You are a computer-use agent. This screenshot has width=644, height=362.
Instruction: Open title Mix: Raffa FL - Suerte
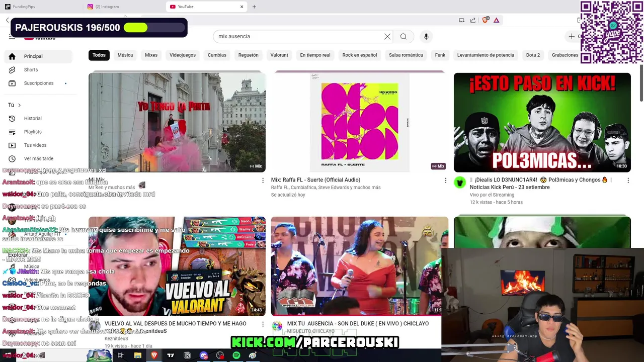315,180
